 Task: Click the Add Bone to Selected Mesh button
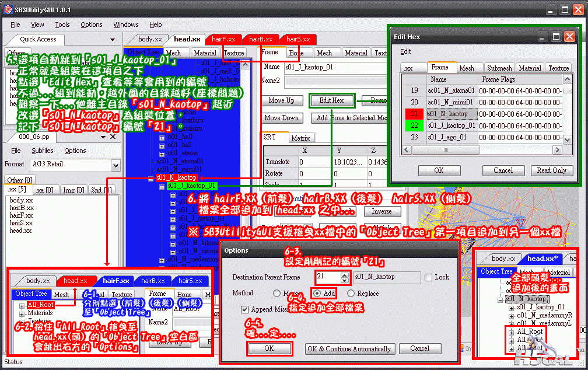coord(349,118)
